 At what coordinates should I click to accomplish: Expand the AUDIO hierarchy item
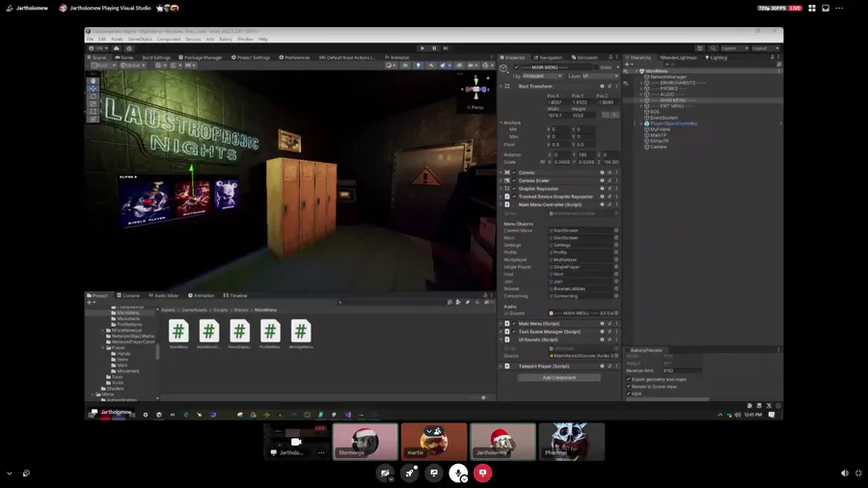coord(641,95)
